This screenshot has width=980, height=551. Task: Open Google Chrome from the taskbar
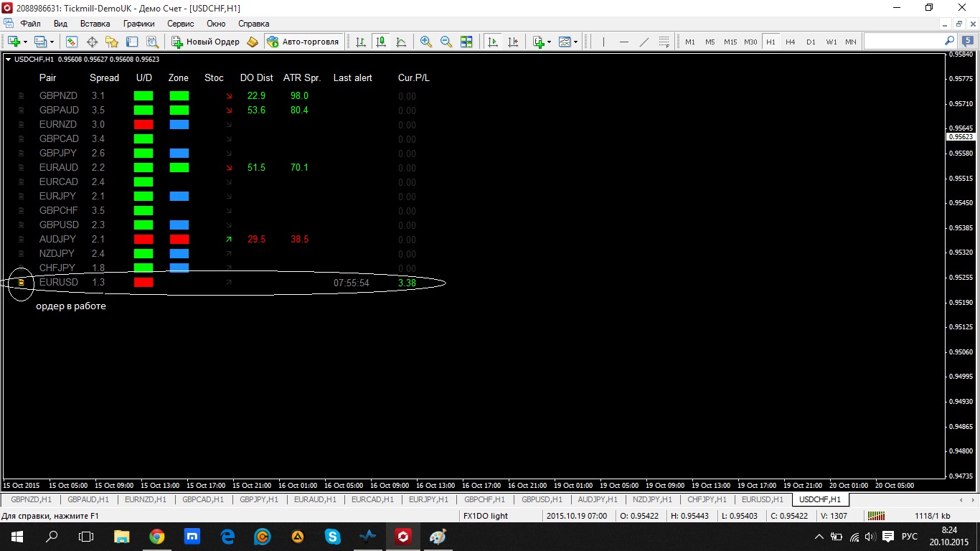[x=156, y=536]
